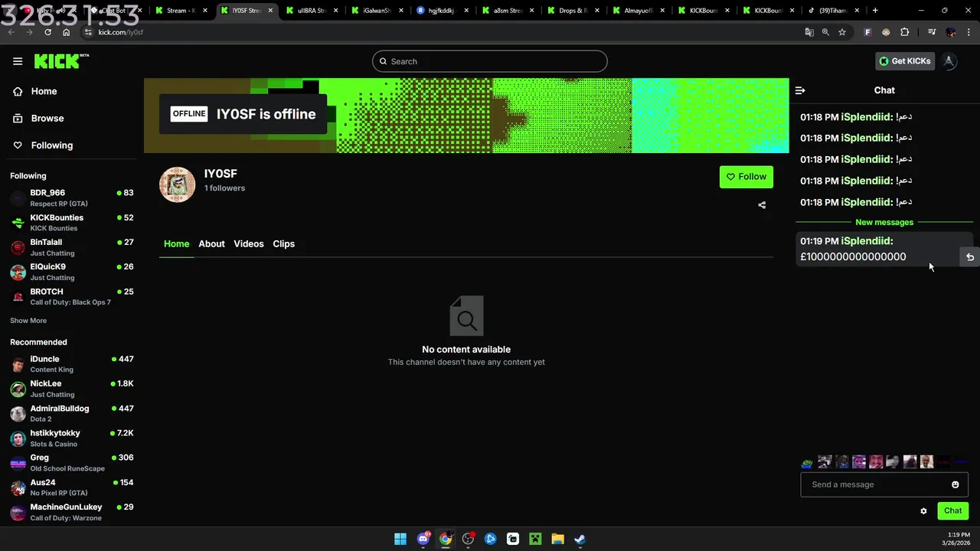Screen dimensions: 980x551
Task: Open chat settings gear
Action: 923,511
